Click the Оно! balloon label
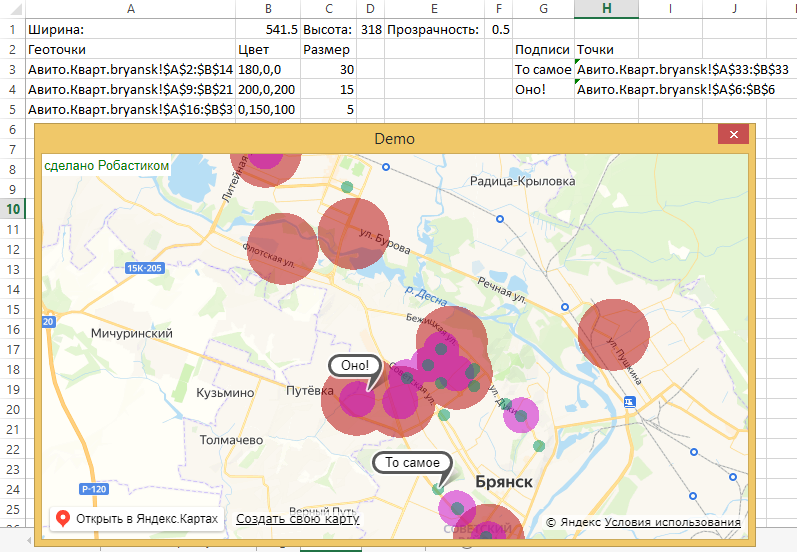 pyautogui.click(x=355, y=365)
